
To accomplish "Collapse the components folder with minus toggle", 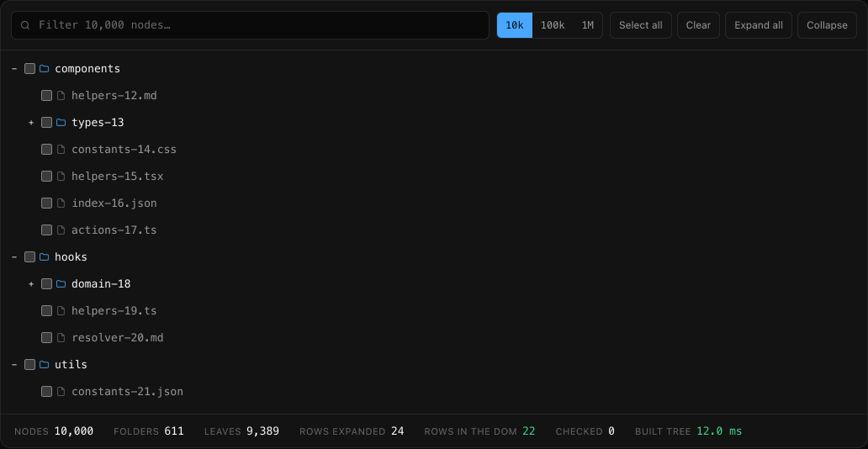I will click(x=14, y=69).
